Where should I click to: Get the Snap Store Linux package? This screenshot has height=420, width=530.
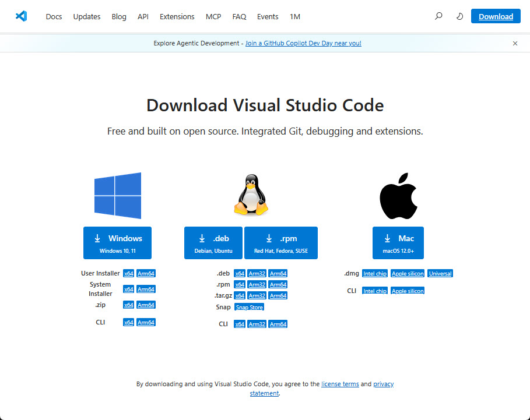tap(249, 307)
